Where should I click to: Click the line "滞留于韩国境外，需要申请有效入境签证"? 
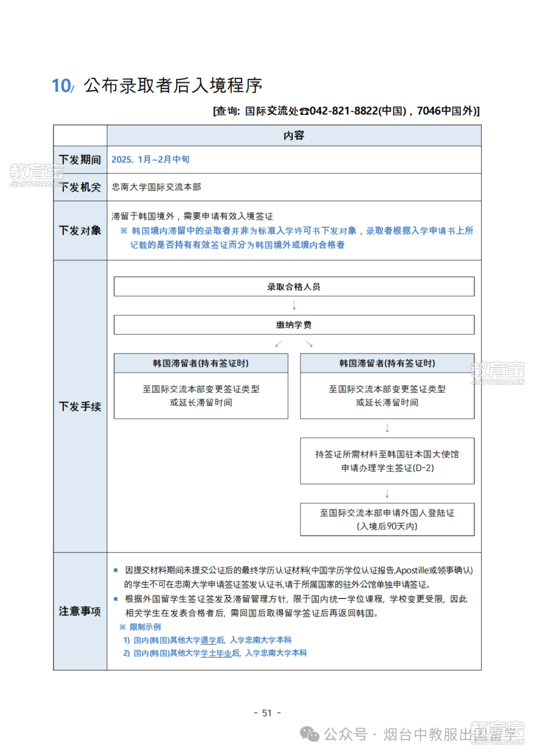coord(192,216)
